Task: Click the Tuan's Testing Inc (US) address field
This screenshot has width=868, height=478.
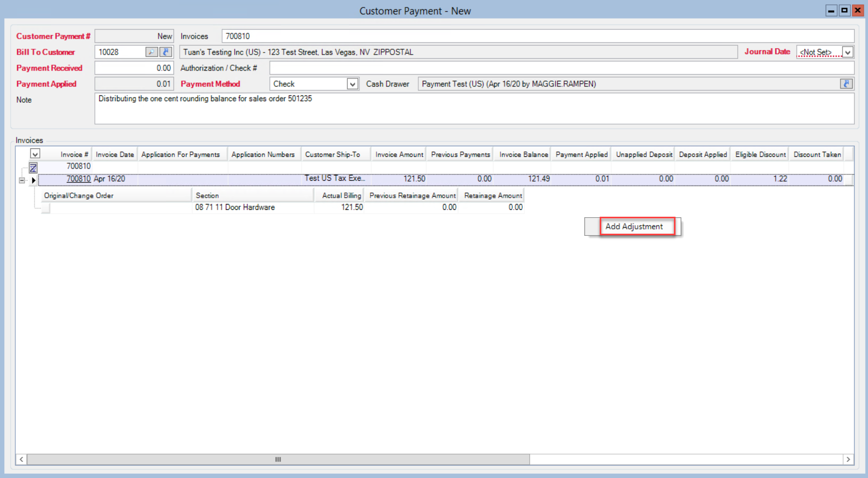Action: (459, 52)
